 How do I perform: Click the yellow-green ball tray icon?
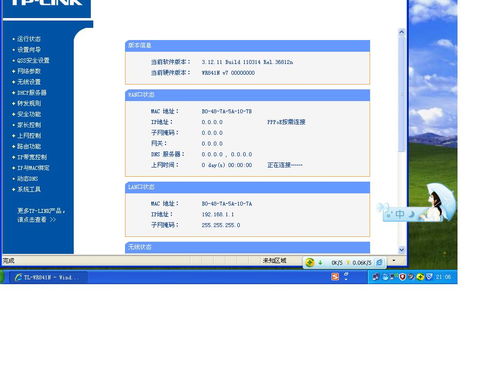click(420, 277)
